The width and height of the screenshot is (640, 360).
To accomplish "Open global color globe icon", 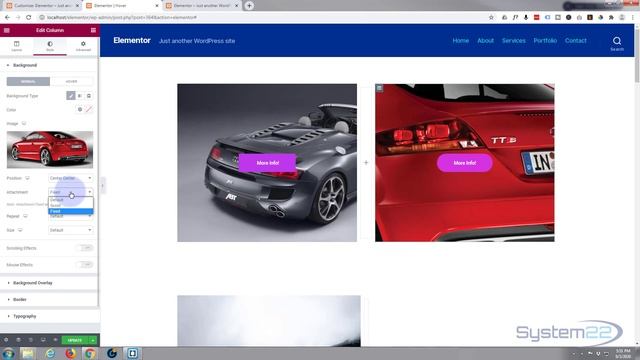I will [80, 109].
